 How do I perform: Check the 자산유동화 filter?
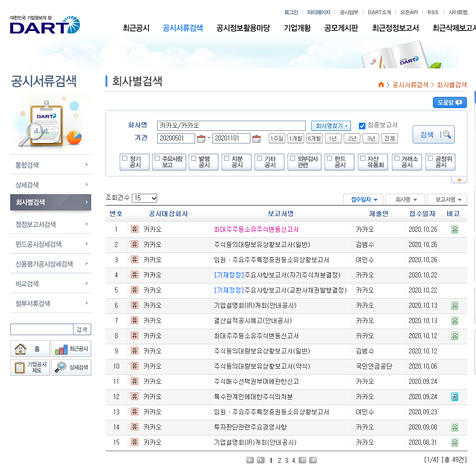click(x=363, y=158)
